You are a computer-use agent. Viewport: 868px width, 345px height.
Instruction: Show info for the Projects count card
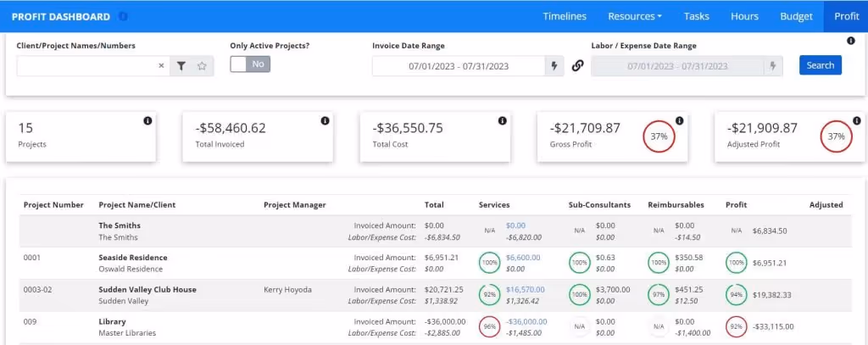pyautogui.click(x=147, y=120)
